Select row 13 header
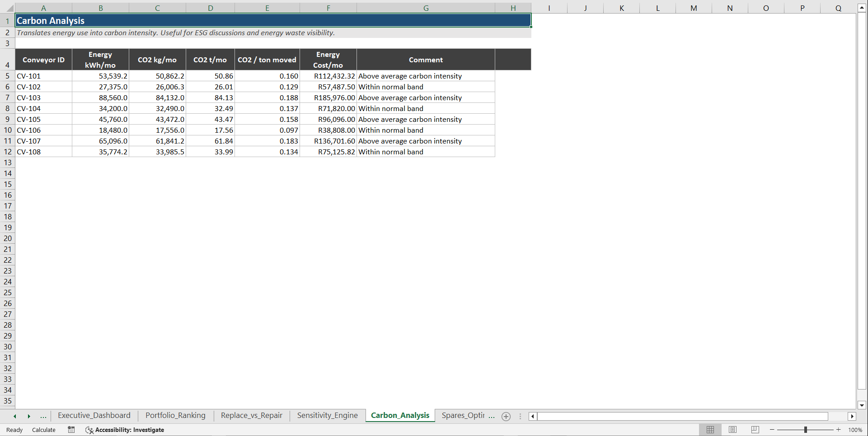868x436 pixels. click(x=8, y=162)
